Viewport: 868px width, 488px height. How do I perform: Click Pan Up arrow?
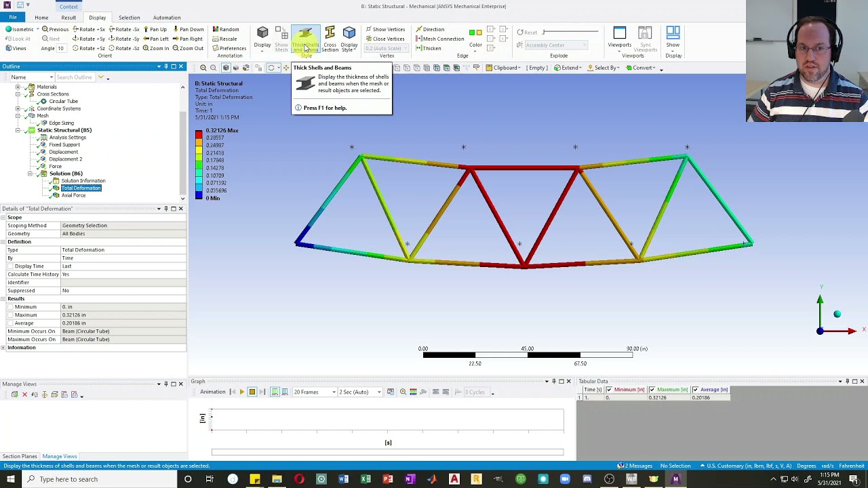tap(155, 30)
